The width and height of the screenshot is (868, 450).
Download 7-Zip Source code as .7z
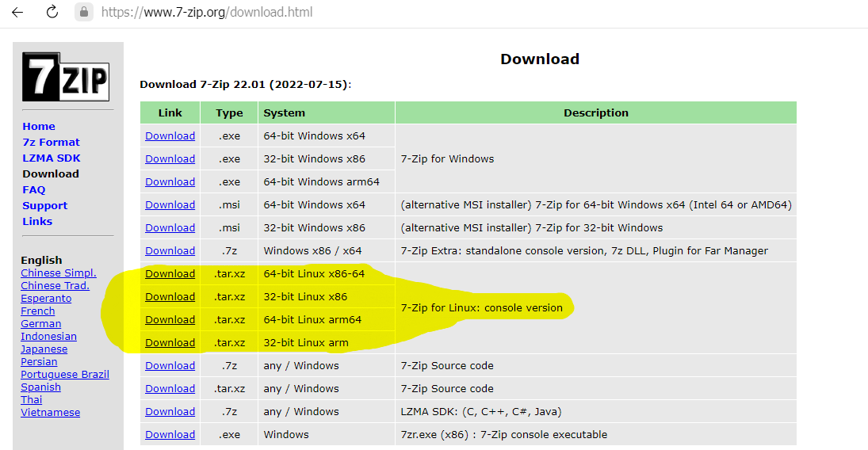tap(170, 365)
